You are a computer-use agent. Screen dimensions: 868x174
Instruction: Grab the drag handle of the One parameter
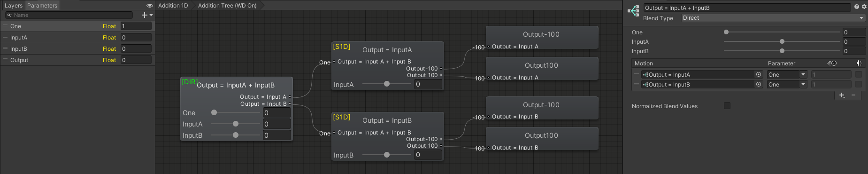click(6, 26)
